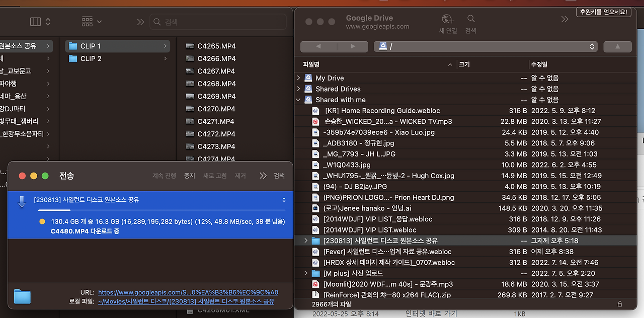Open Finder grouping options dropdown
This screenshot has height=318, width=644.
(x=92, y=22)
